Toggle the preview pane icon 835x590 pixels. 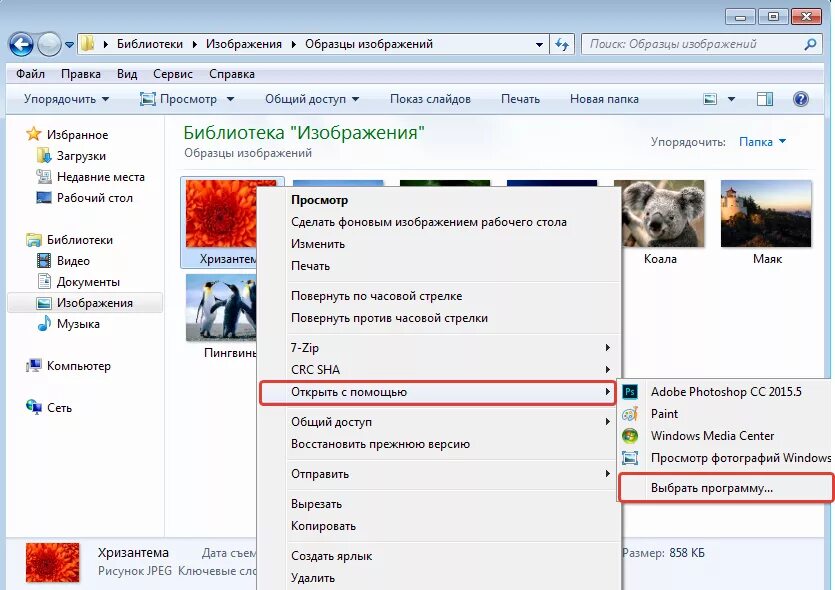coord(765,99)
